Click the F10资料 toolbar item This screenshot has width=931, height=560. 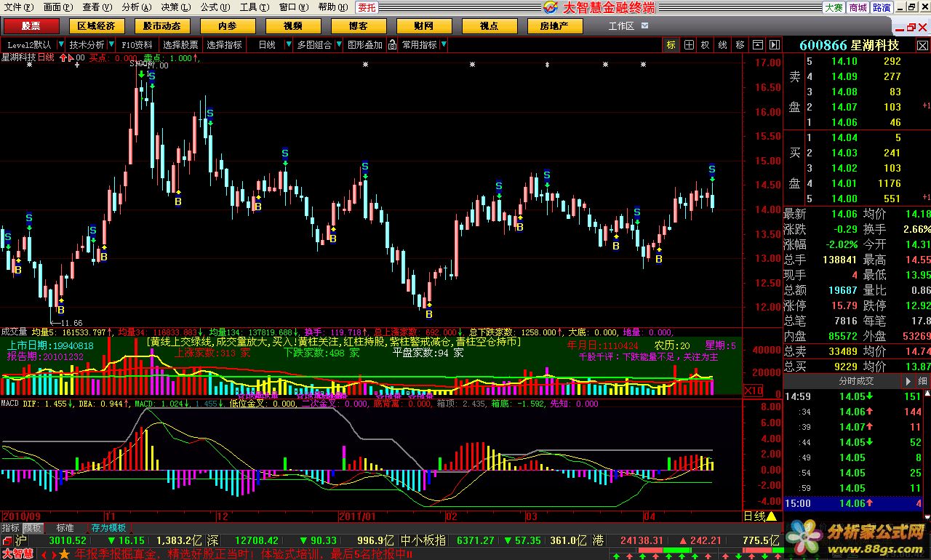(137, 44)
